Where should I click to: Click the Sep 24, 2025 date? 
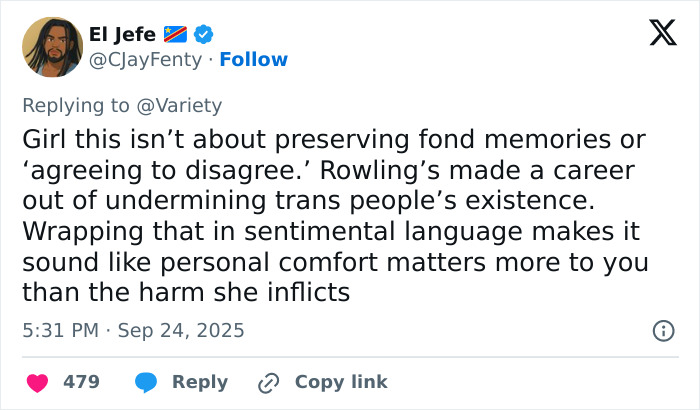pos(180,330)
